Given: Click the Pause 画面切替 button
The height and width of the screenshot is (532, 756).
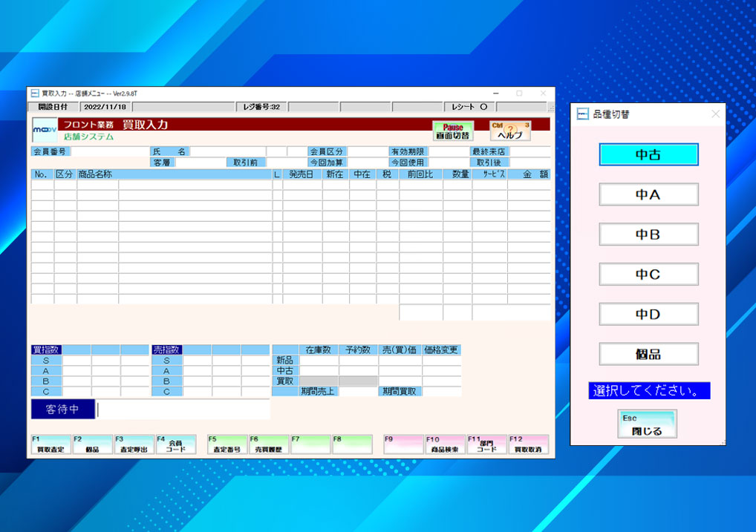Looking at the screenshot, I should pos(453,131).
